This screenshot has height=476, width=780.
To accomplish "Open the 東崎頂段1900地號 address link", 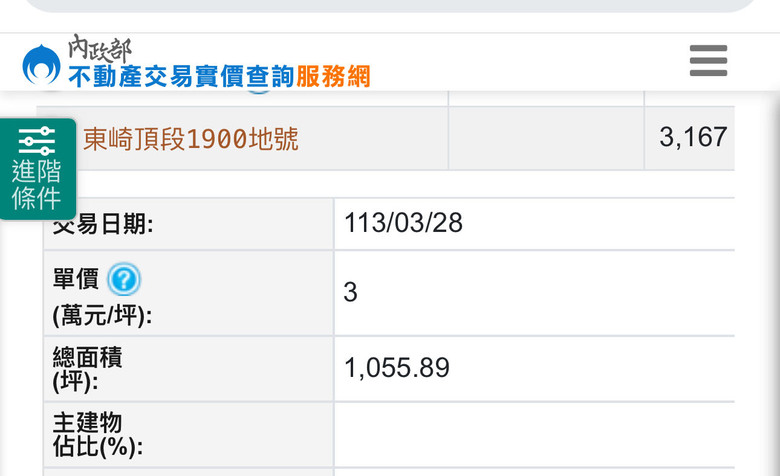I will pyautogui.click(x=191, y=139).
